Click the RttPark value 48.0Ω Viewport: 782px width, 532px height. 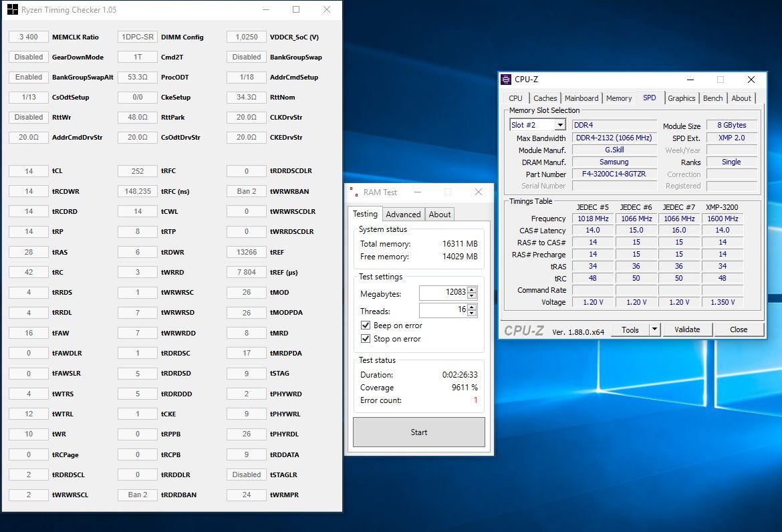pos(138,117)
